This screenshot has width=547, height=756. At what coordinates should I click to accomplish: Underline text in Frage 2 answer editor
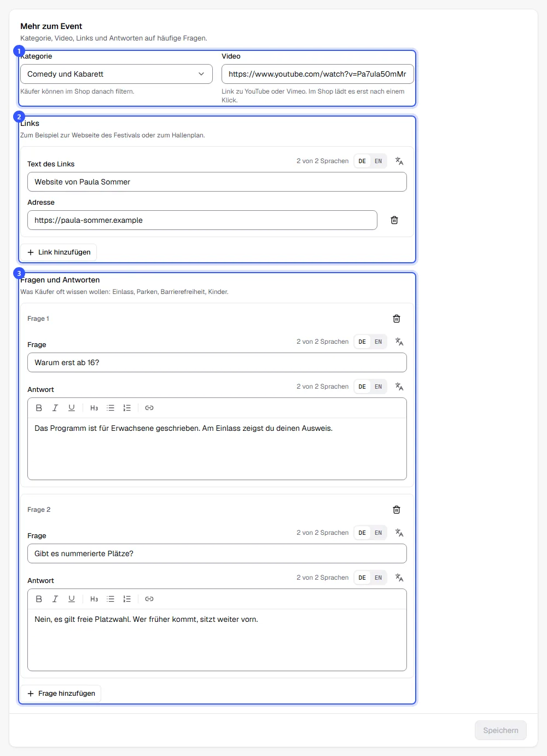coord(72,599)
